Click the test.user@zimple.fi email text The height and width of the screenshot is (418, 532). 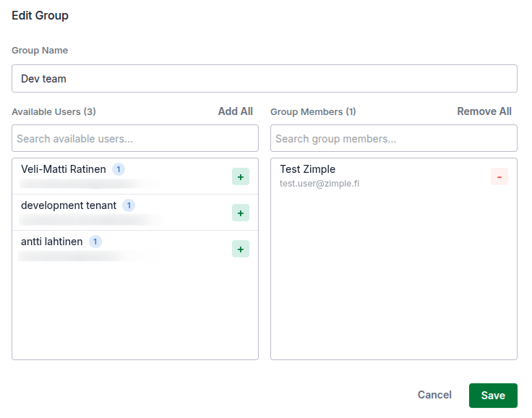tap(319, 184)
